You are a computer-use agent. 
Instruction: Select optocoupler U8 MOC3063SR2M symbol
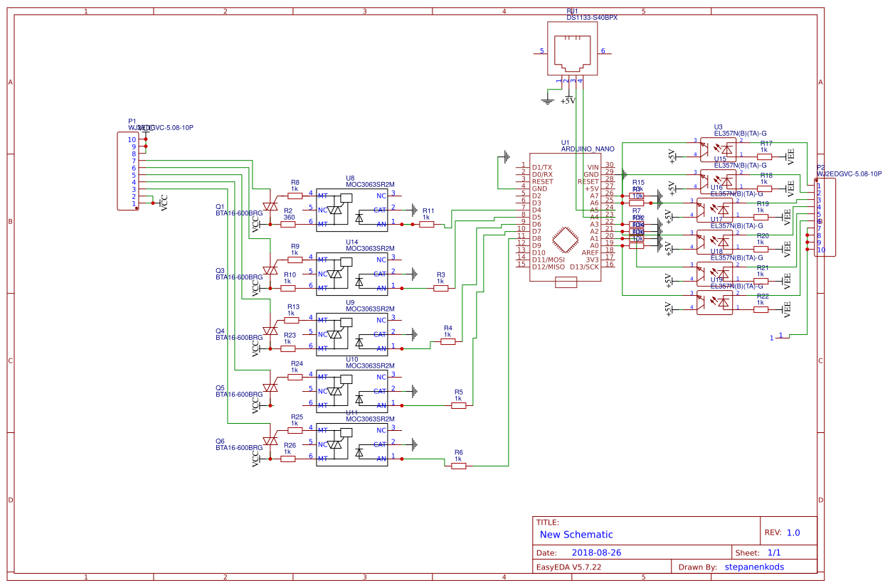(x=351, y=210)
